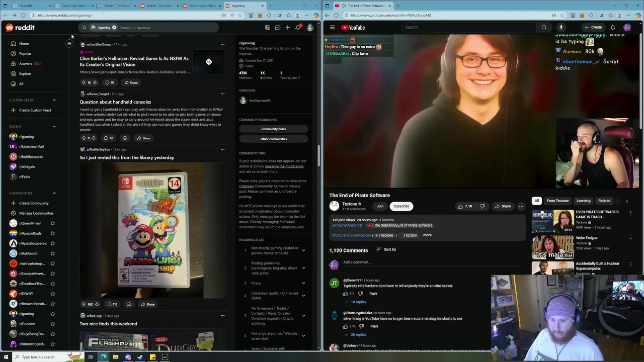Click YouTube Create button
Viewport: 644px width, 362px height.
coord(593,28)
